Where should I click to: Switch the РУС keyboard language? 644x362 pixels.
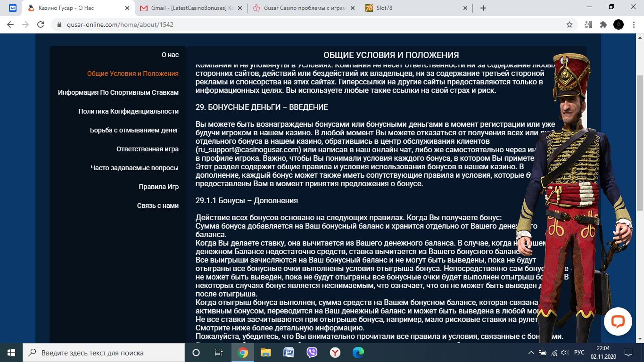coord(579,353)
